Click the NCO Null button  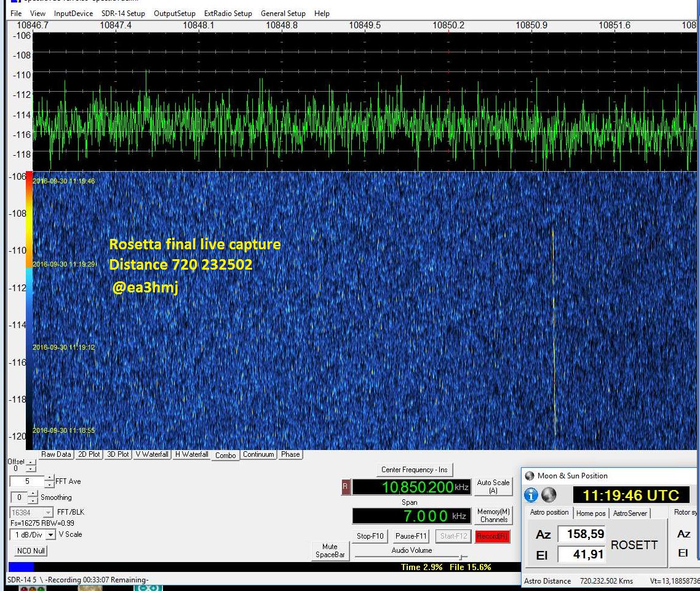[31, 551]
